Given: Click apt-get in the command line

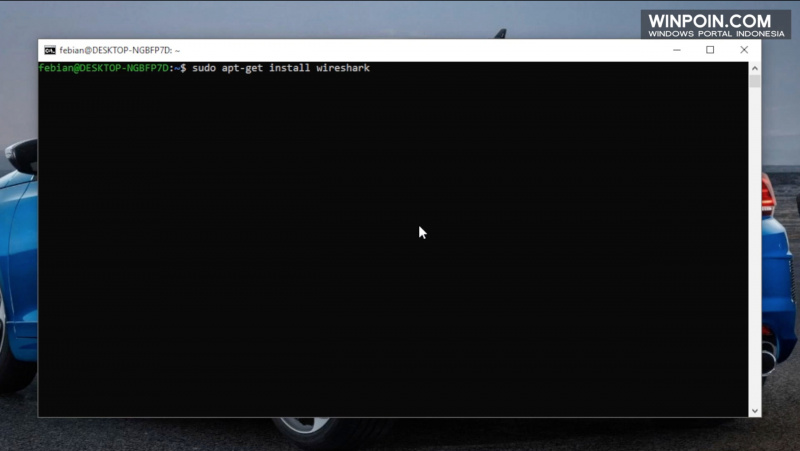Looking at the screenshot, I should [242, 68].
